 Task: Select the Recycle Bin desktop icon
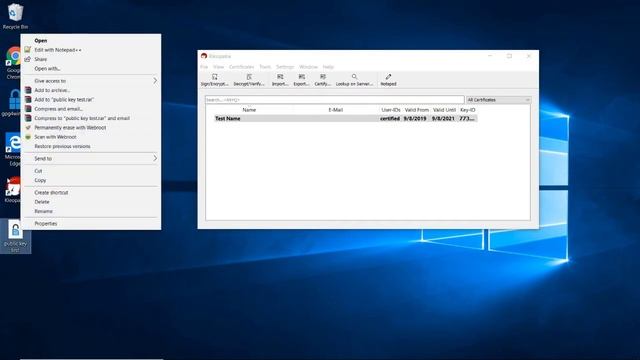(x=15, y=16)
